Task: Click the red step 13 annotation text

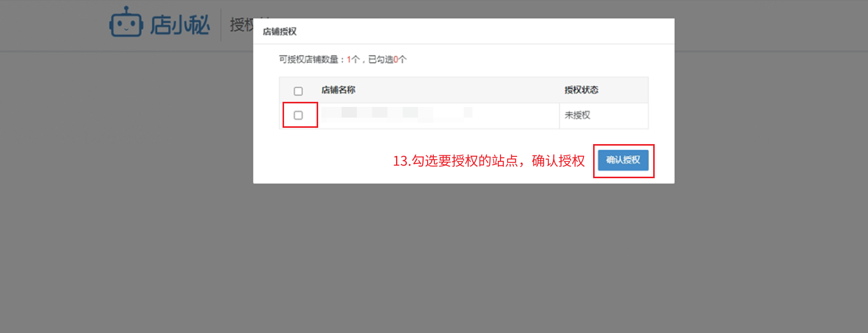Action: tap(489, 161)
